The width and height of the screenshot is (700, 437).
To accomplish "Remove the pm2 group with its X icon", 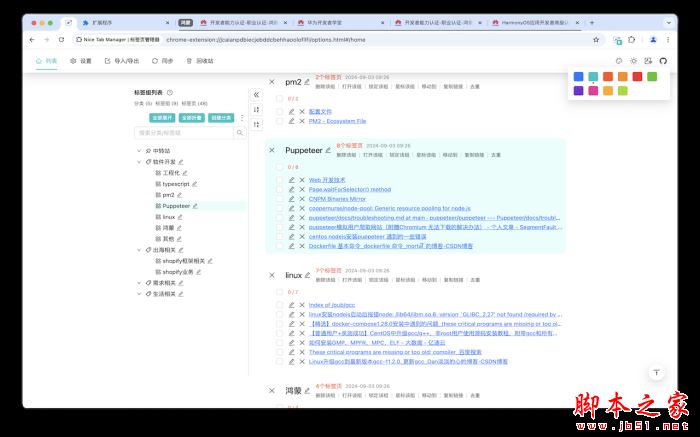I will [272, 82].
